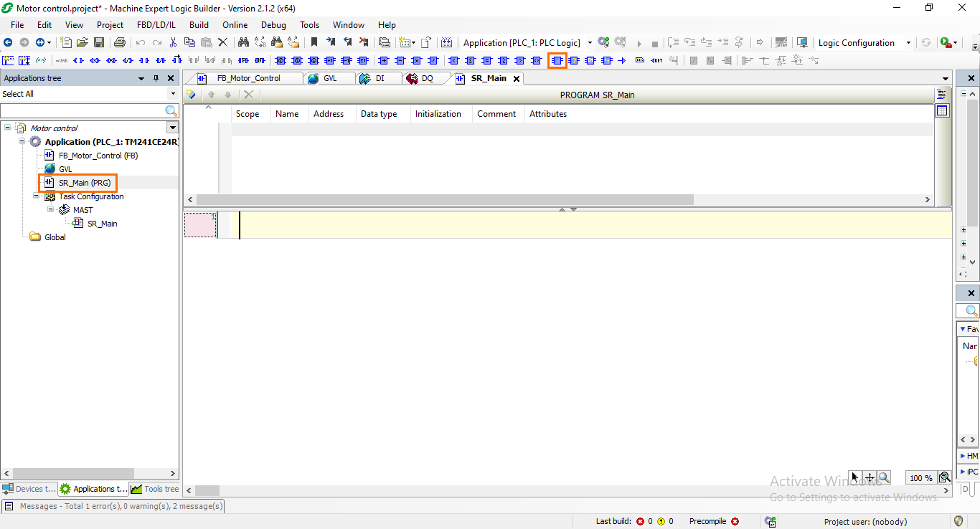Toggle a bookmark in the editor
The width and height of the screenshot is (980, 529).
click(315, 42)
